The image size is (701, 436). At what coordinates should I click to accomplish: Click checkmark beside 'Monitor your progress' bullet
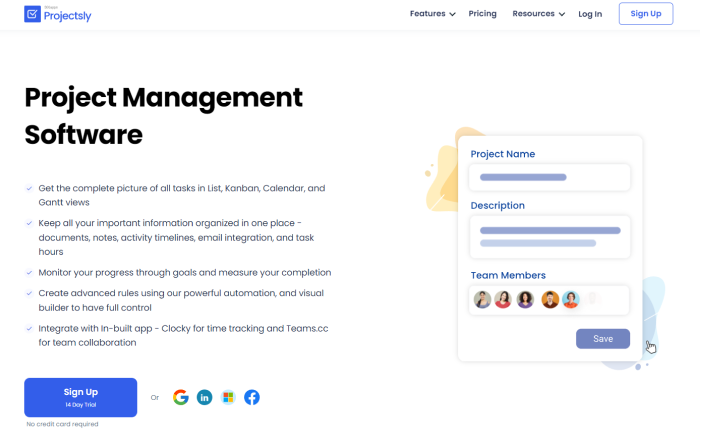(29, 272)
